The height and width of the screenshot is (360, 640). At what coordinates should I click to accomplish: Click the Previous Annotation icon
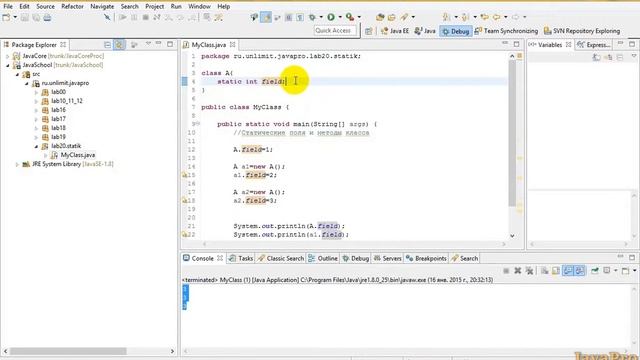465,17
